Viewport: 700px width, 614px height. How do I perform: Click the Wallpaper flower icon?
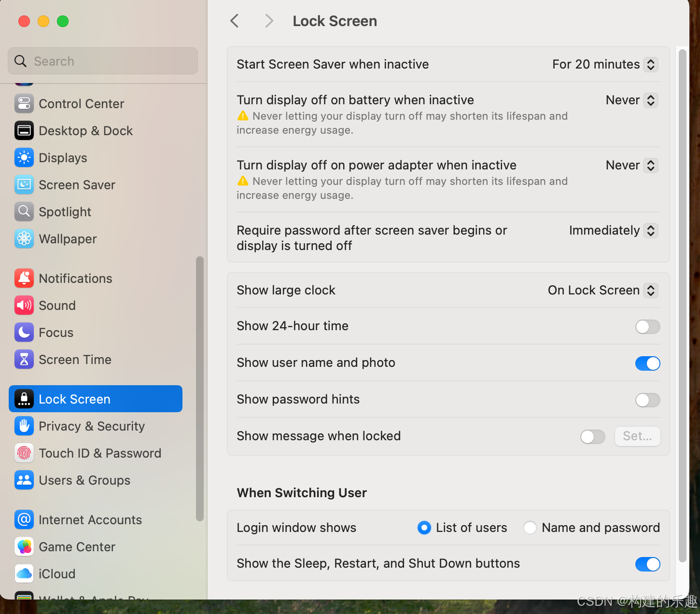coord(24,238)
